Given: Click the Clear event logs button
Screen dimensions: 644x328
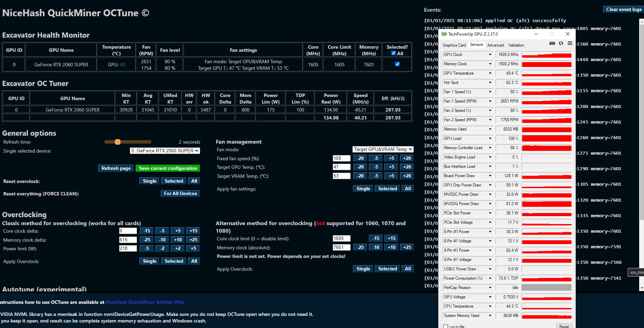Looking at the screenshot, I should coord(623,9).
